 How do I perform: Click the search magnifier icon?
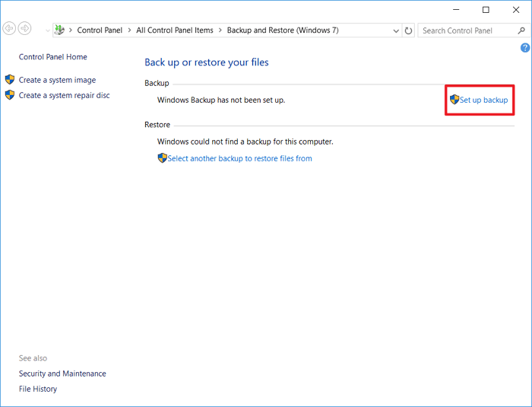pos(521,30)
